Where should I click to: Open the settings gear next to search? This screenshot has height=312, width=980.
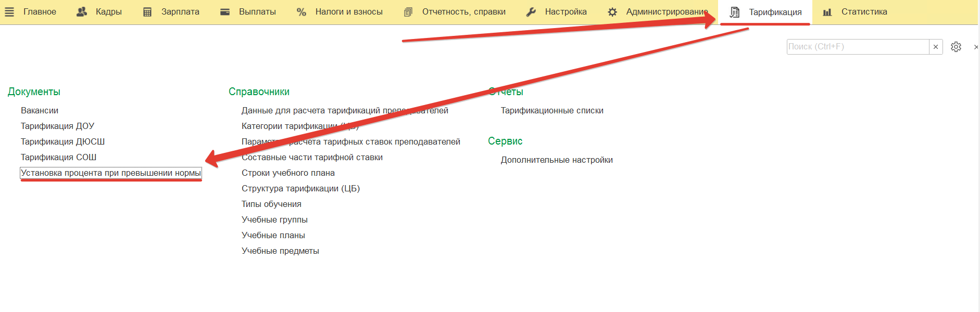[956, 47]
